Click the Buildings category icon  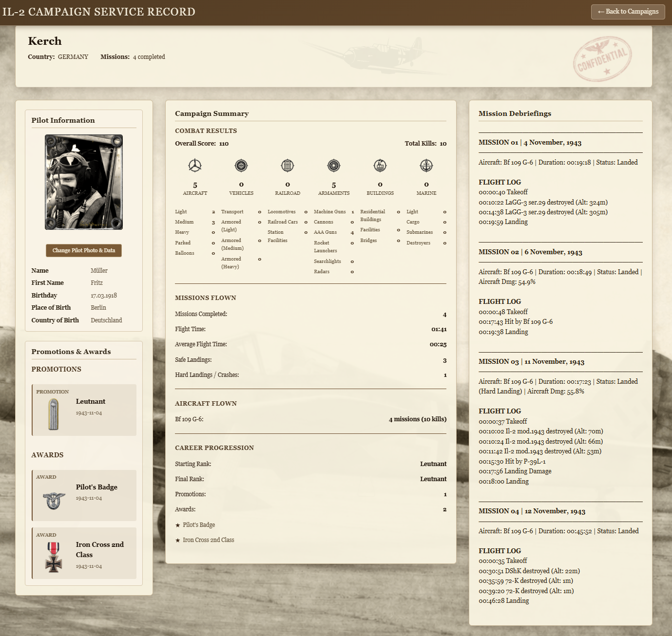tap(380, 166)
